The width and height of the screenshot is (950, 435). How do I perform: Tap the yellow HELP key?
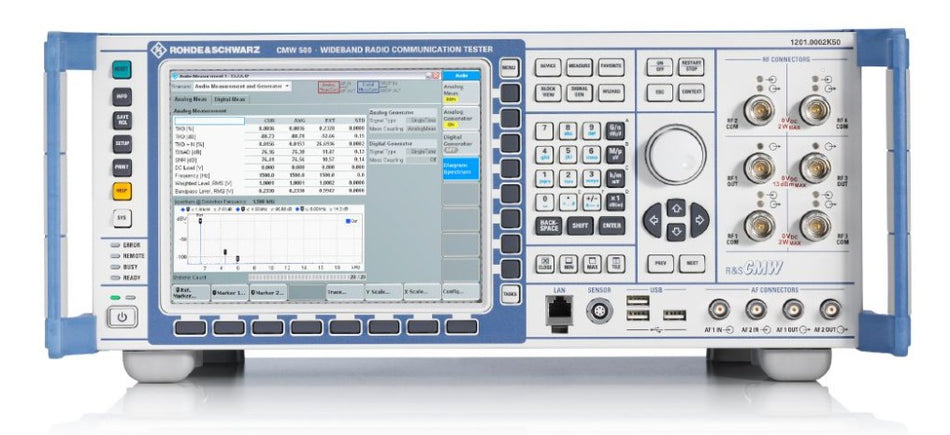tap(122, 191)
